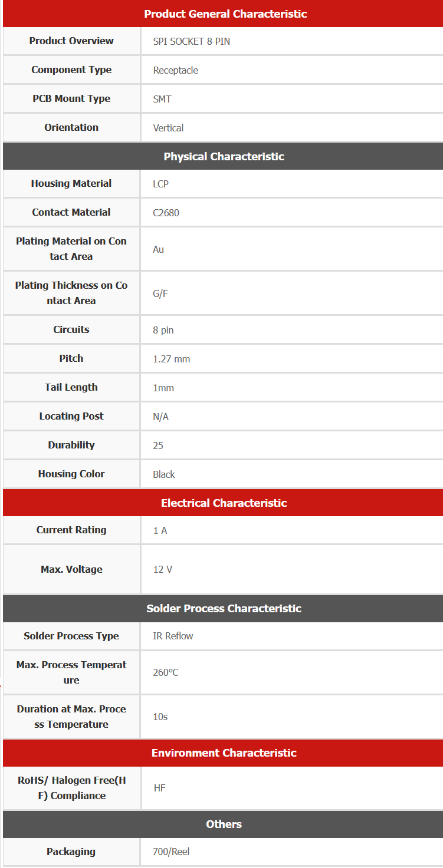Click the Environment Characteristic section header
The height and width of the screenshot is (868, 443).
224,753
